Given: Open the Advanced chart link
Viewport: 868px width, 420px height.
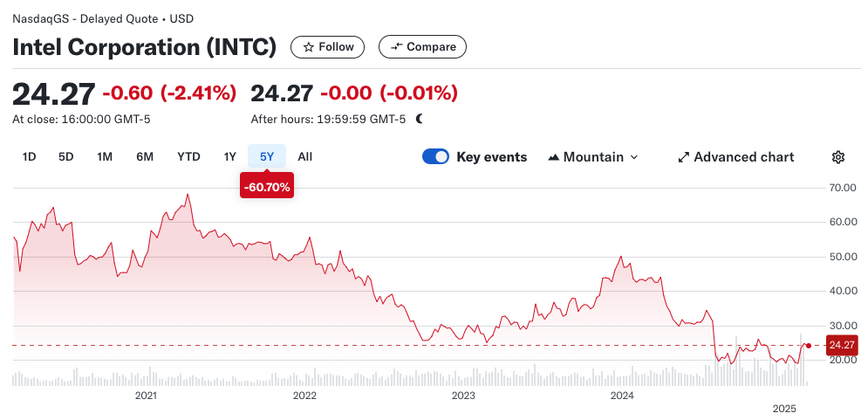Looking at the screenshot, I should [743, 157].
